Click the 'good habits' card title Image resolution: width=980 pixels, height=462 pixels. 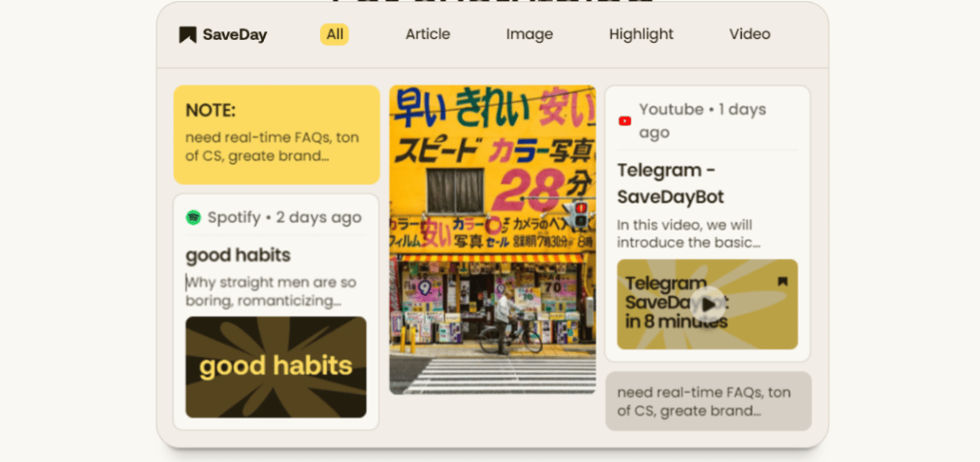pos(238,255)
